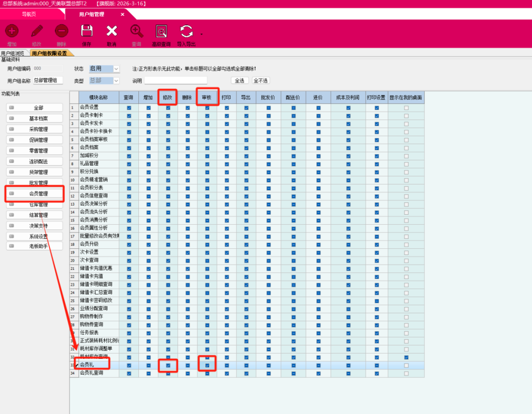Click the 全选 button

(240, 81)
